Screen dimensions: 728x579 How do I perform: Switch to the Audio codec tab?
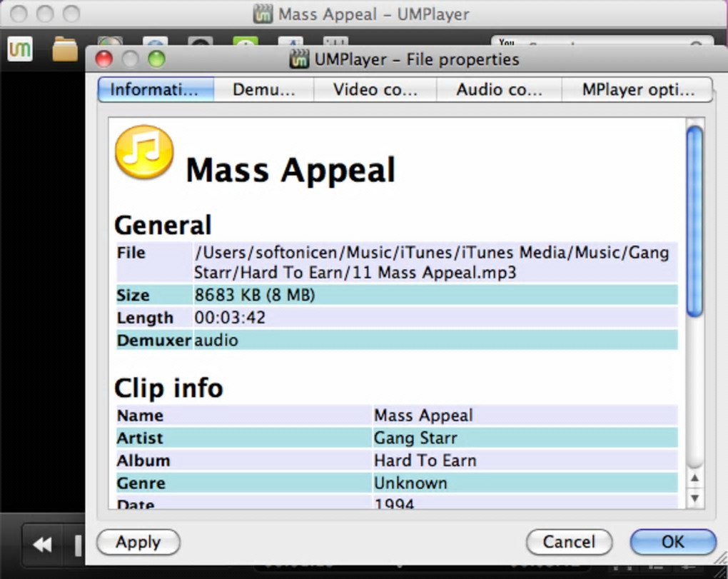coord(499,89)
